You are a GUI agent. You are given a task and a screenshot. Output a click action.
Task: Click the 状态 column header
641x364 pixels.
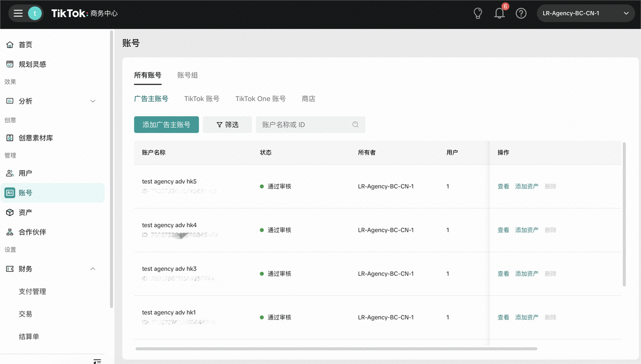tap(266, 152)
